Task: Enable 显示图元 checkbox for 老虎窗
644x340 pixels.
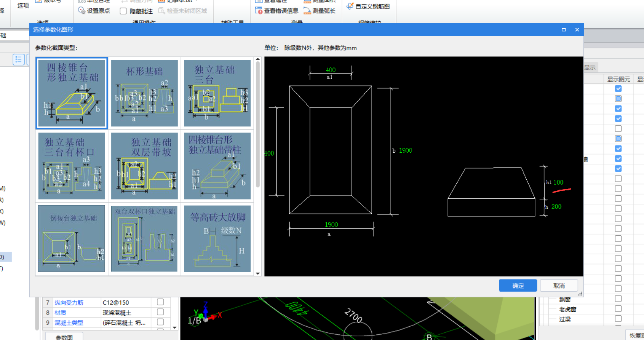Action: (618, 309)
